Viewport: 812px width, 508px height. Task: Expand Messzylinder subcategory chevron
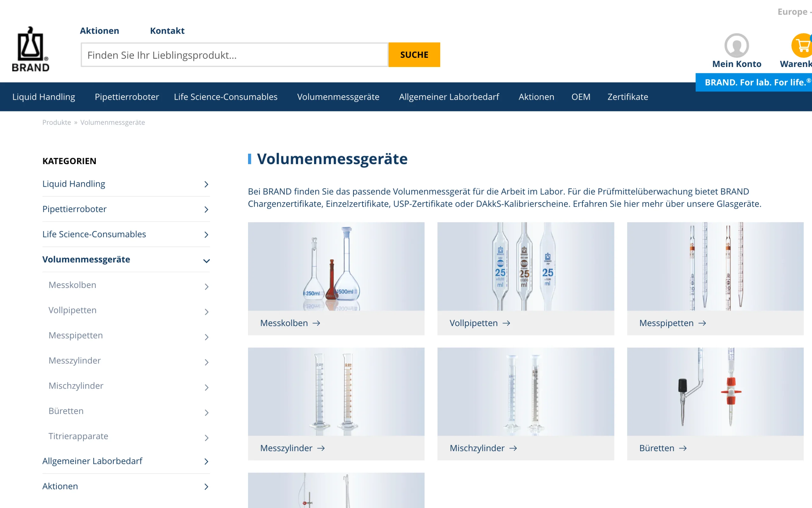pos(206,362)
